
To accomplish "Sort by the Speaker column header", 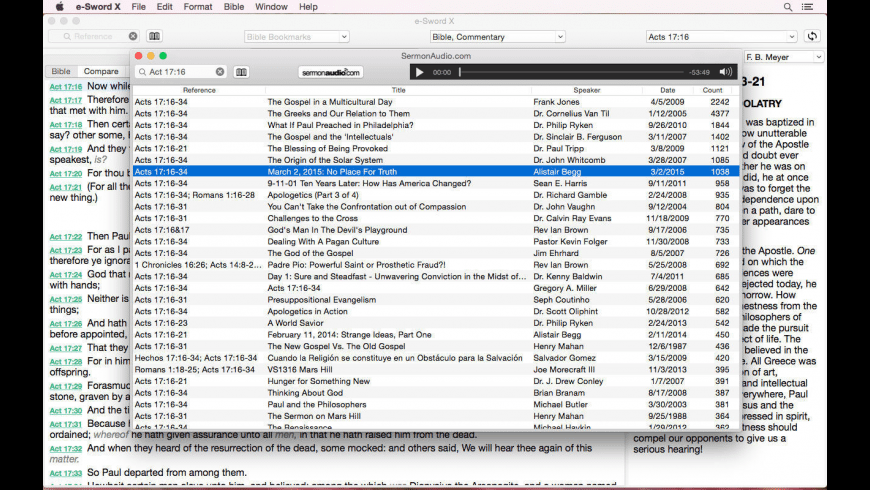I will (587, 90).
